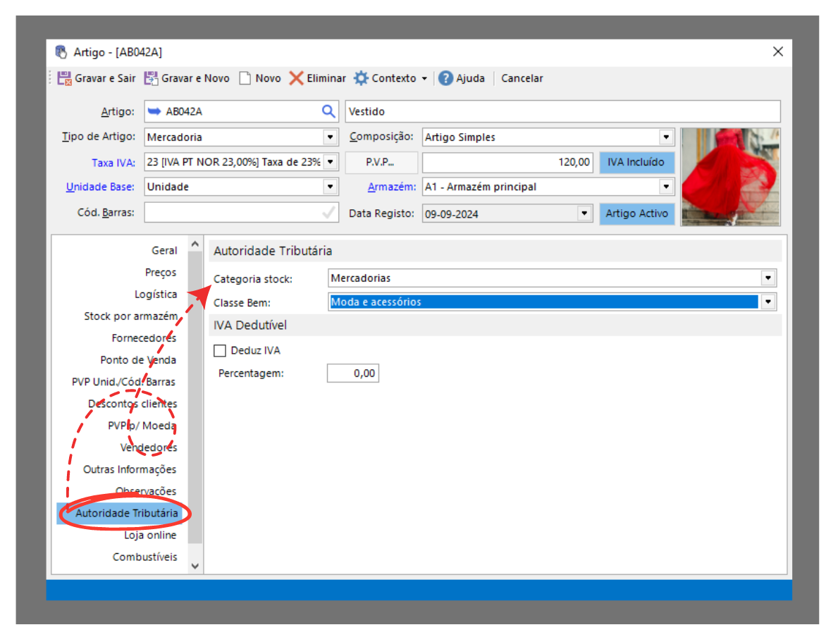Click the magnifier search icon in Artigo field
838x644 pixels.
(328, 111)
